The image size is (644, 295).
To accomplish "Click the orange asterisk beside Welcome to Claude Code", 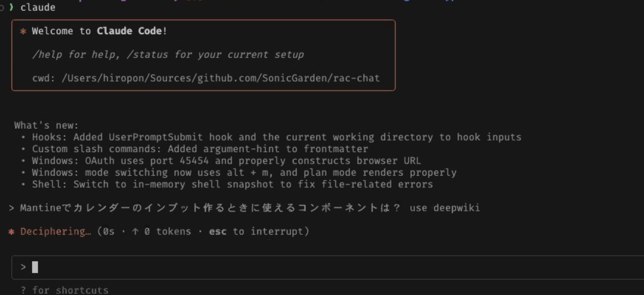I will point(23,31).
